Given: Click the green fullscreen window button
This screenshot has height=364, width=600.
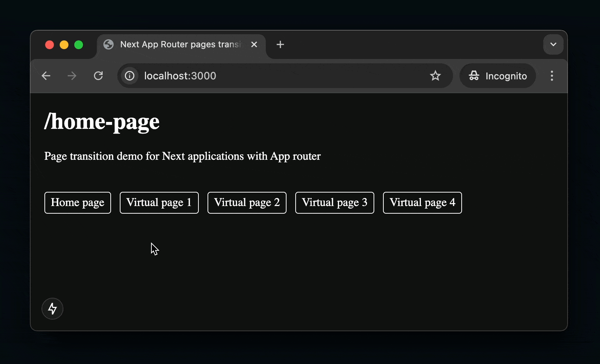Looking at the screenshot, I should click(79, 45).
